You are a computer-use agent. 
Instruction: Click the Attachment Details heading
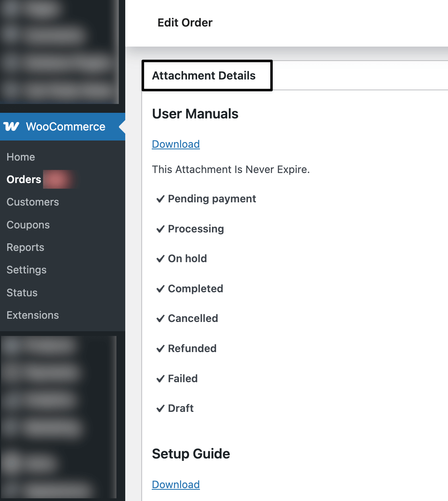coord(204,75)
